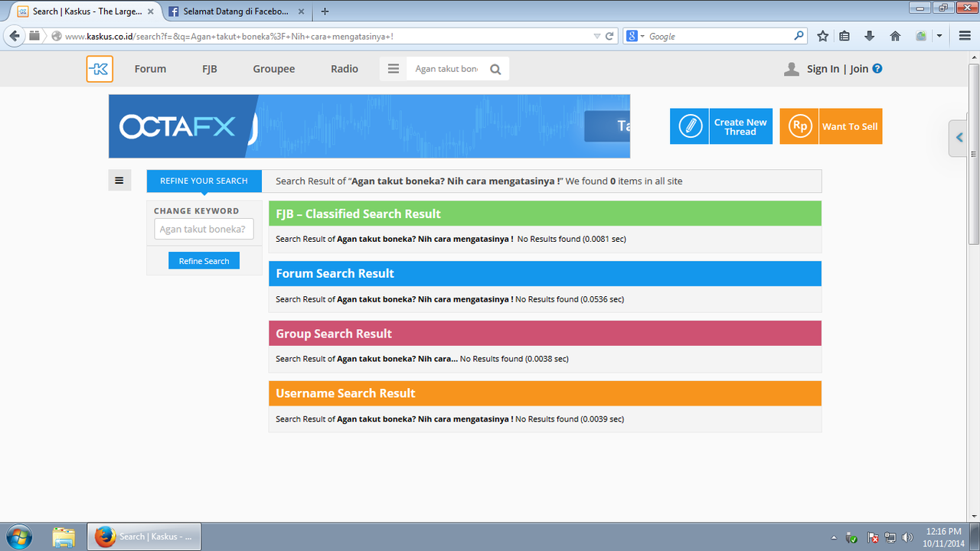Click the Refine Search button

[x=204, y=261]
